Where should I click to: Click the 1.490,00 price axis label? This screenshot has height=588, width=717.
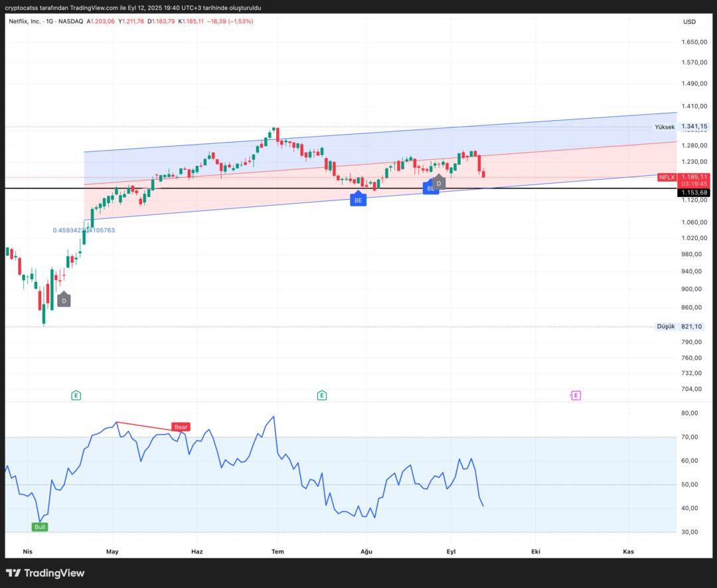point(694,84)
